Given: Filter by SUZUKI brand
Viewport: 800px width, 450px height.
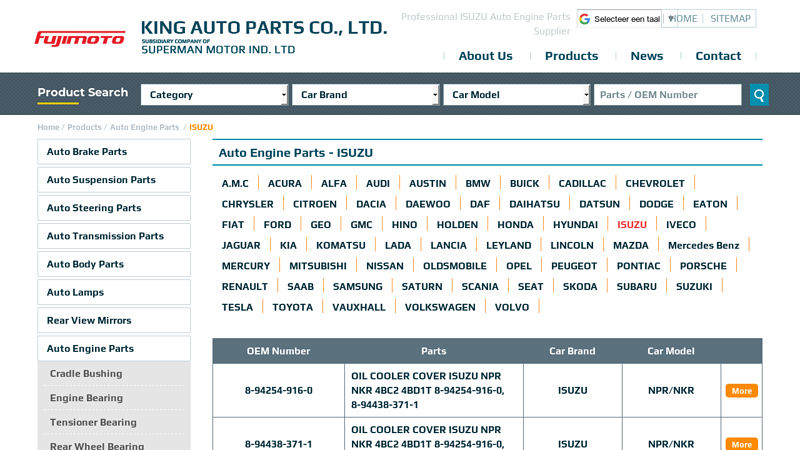Looking at the screenshot, I should 694,287.
